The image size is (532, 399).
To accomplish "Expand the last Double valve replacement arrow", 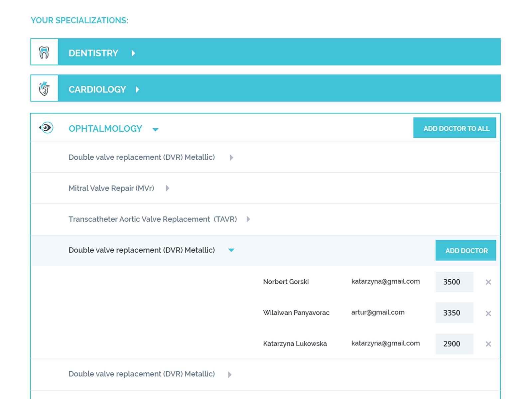I will point(230,375).
